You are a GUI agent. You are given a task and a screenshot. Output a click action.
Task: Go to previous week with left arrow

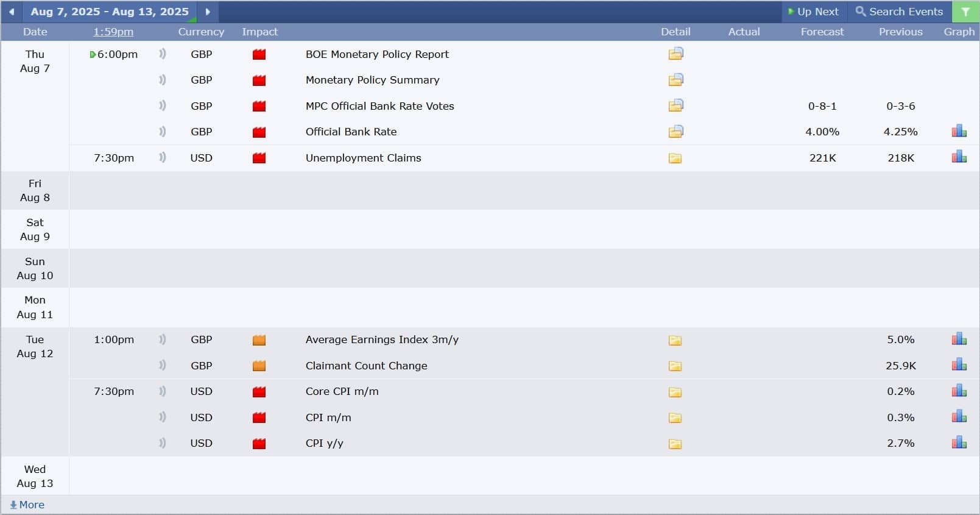11,12
